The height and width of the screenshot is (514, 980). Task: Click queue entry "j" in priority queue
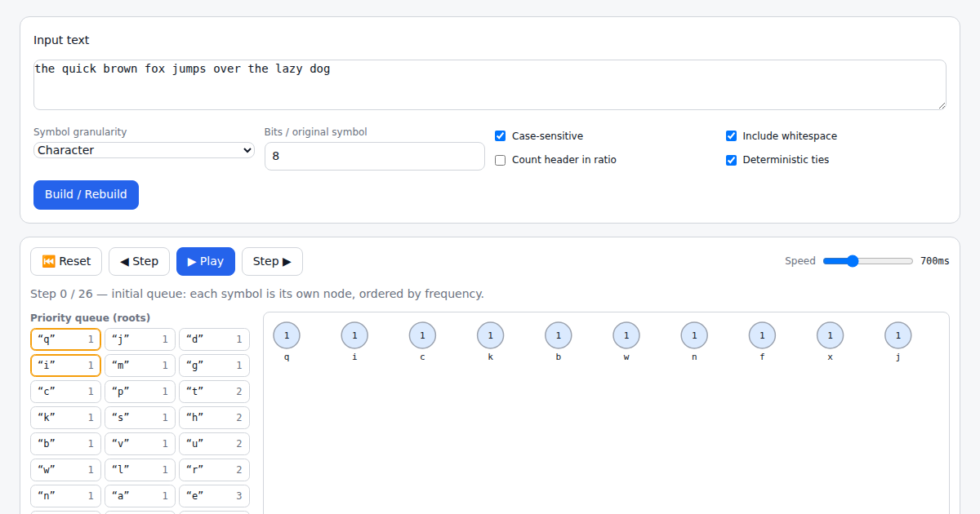140,339
